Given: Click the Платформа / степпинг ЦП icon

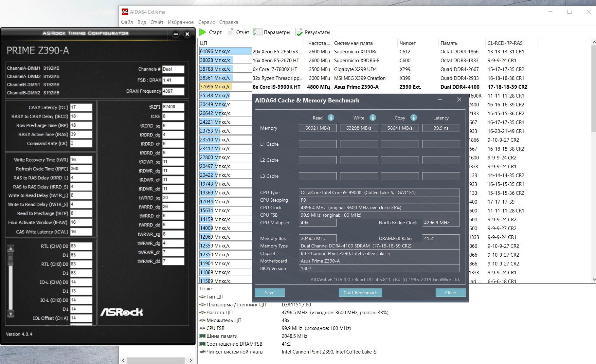Looking at the screenshot, I should pos(203,305).
